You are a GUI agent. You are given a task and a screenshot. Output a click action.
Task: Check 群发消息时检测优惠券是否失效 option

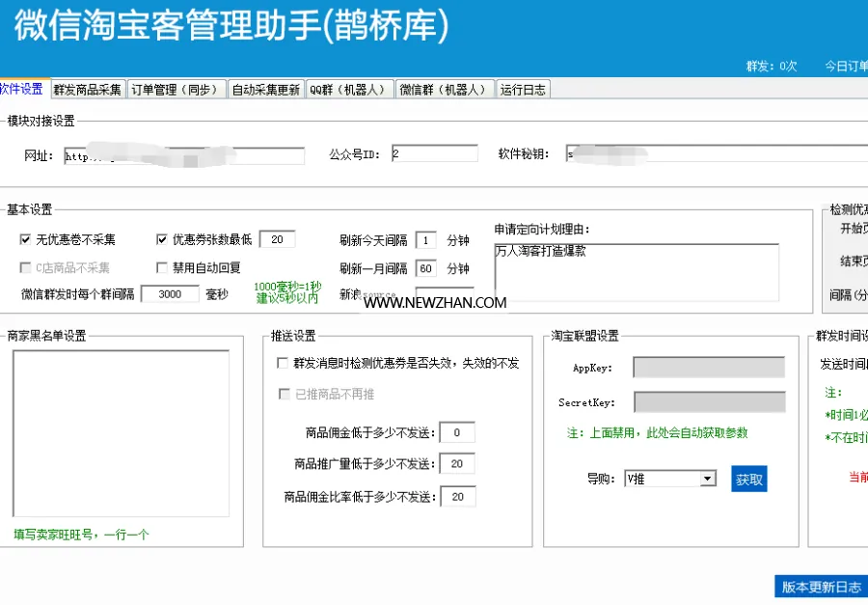tap(283, 363)
